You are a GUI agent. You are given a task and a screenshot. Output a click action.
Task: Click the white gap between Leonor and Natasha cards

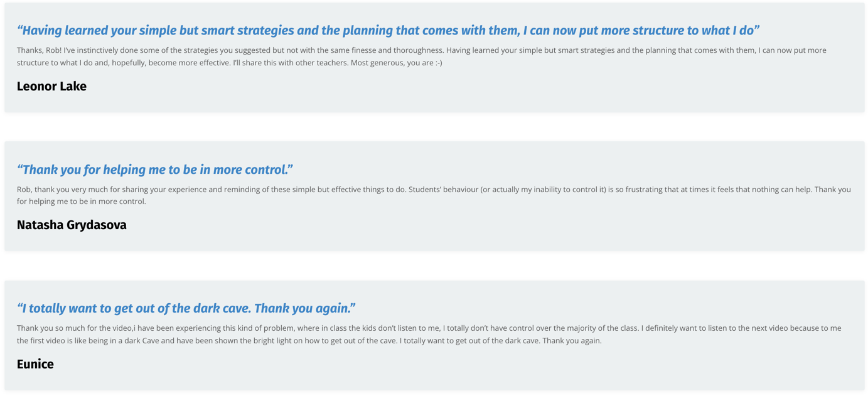pos(434,127)
